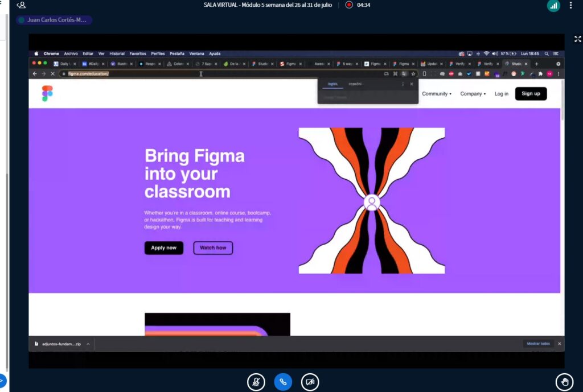Screen dimensions: 583x392
Task: Open the Editar menu
Action: click(88, 53)
